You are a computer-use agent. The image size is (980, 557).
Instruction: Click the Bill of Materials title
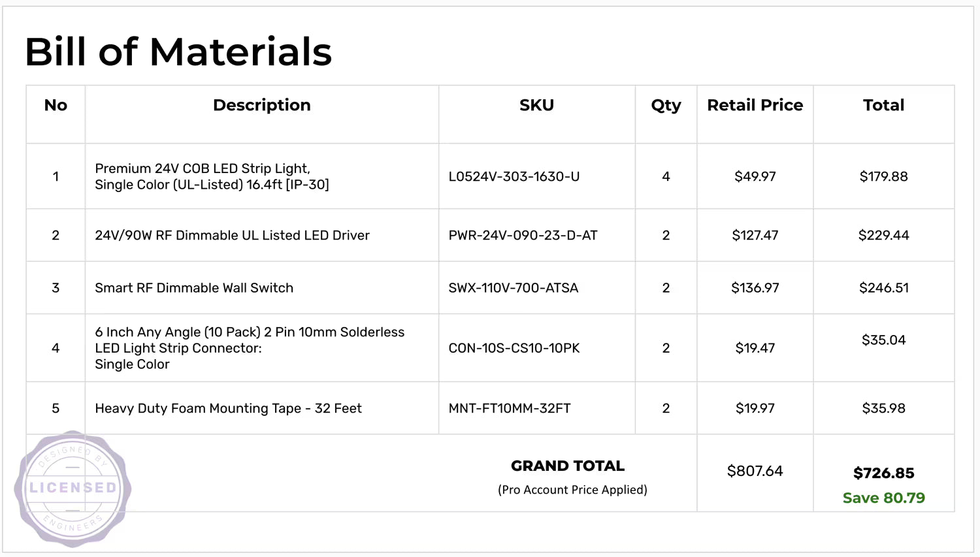(x=178, y=52)
